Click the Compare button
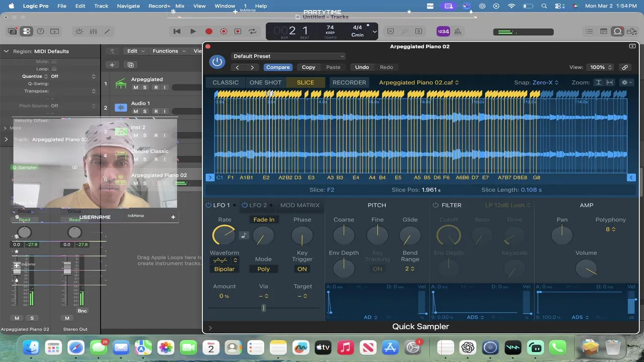Screen dimensions: 644x362 tap(278, 67)
